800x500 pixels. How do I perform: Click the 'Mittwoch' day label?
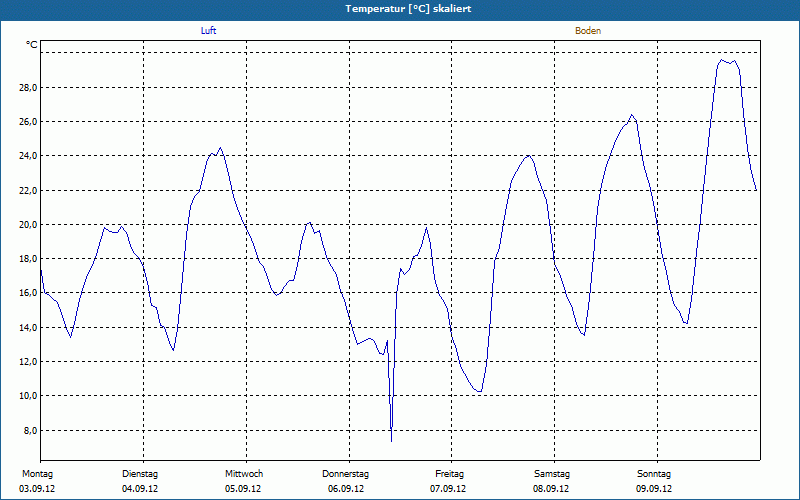point(244,474)
